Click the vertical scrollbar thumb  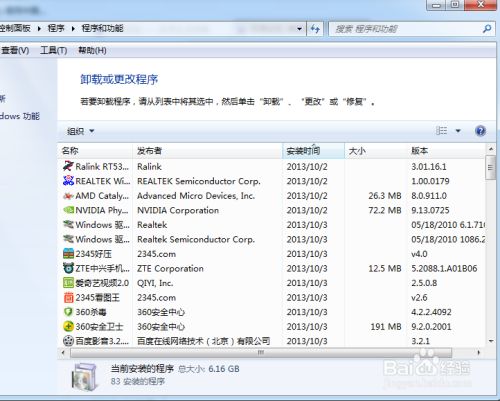click(x=490, y=168)
